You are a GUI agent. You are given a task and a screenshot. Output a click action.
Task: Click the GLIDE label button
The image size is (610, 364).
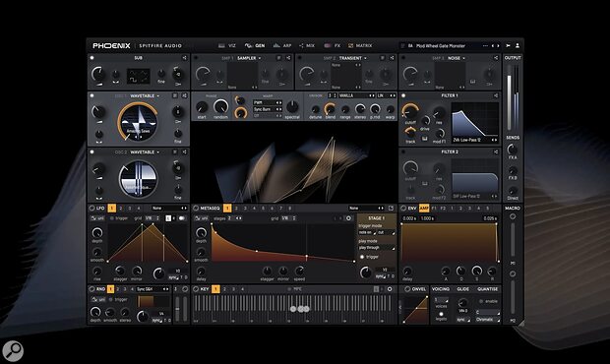(462, 289)
